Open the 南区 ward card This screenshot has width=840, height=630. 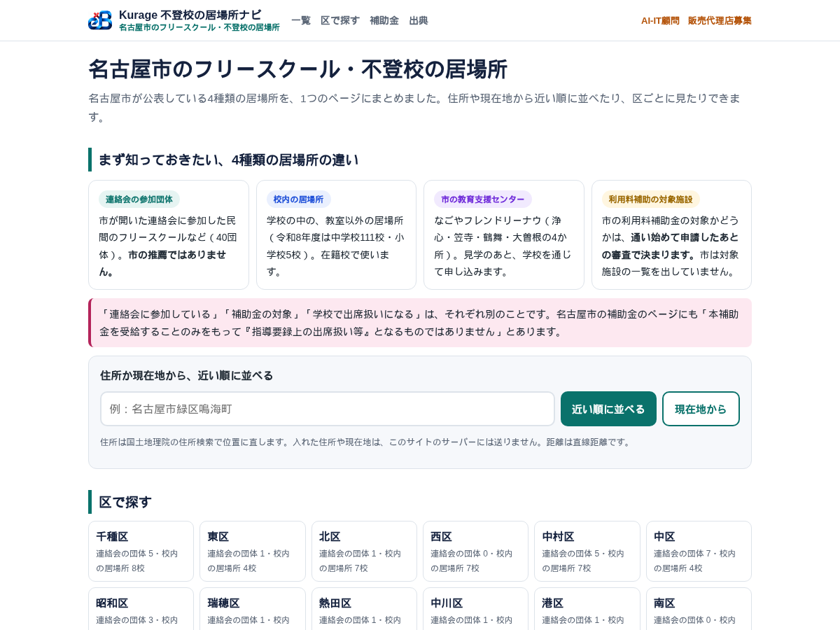tap(699, 609)
